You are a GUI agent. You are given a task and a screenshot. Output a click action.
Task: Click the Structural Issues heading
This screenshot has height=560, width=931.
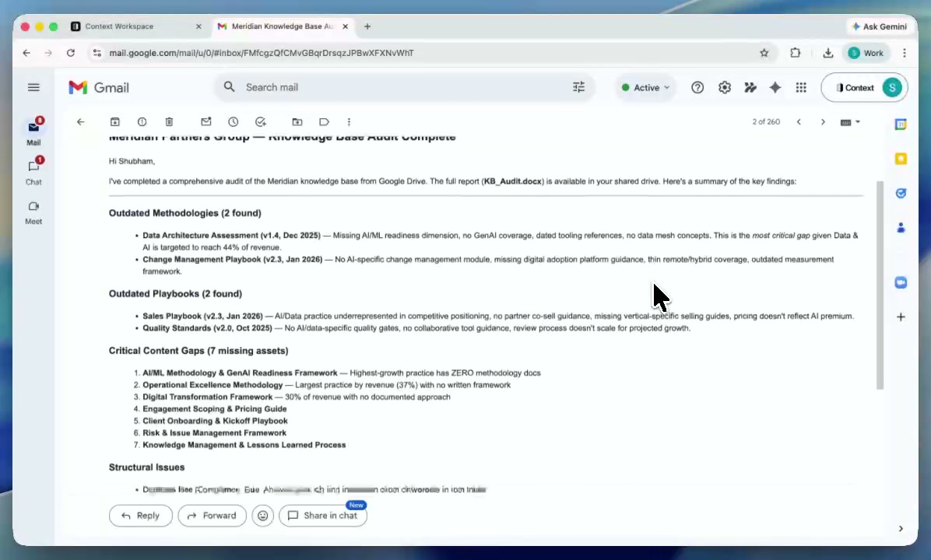click(146, 467)
